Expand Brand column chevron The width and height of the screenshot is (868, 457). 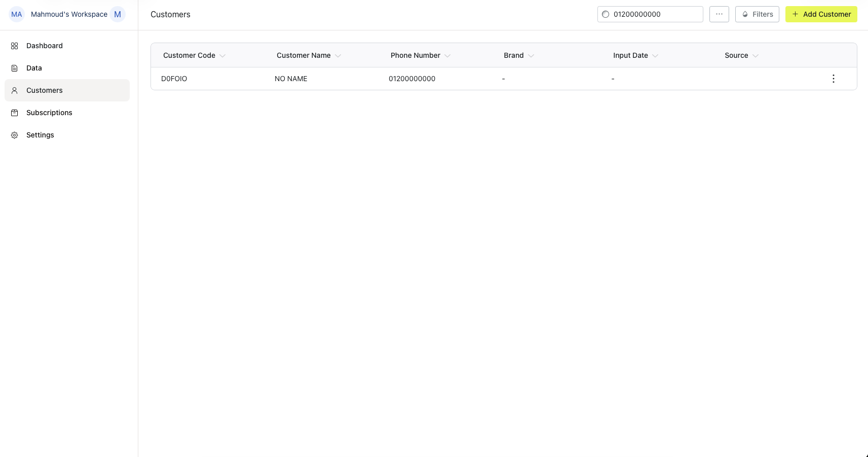click(531, 56)
